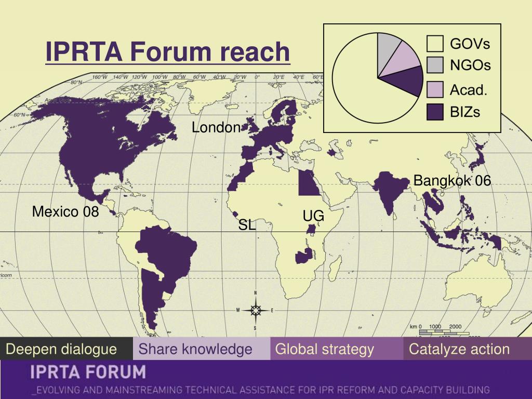The image size is (532, 399).
Task: Click the 'BIZs' legend label
Action: (x=465, y=112)
